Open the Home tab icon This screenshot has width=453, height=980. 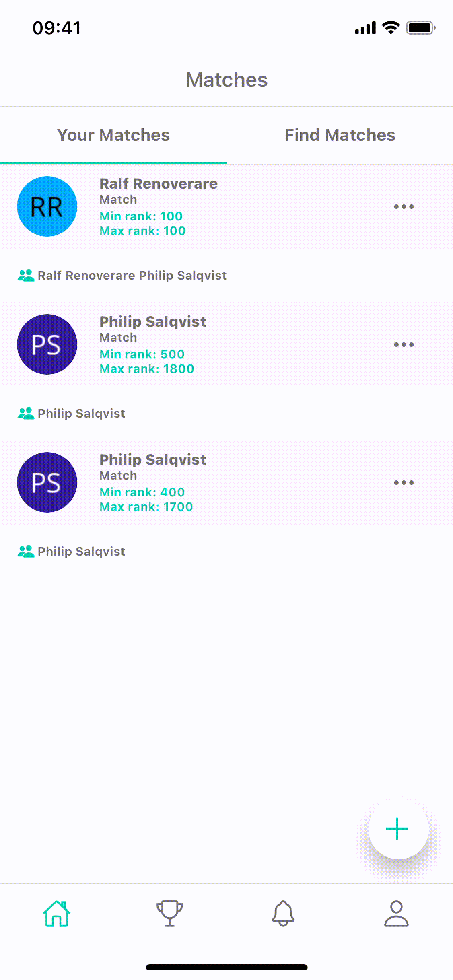(57, 914)
